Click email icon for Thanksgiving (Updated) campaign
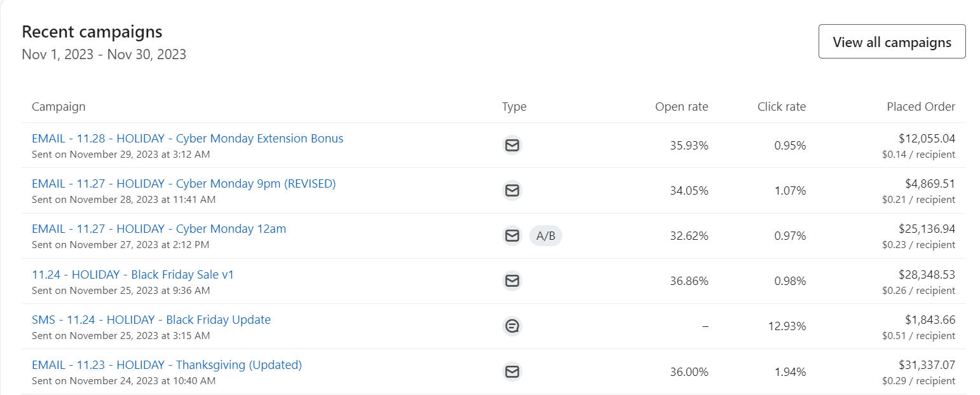Image resolution: width=980 pixels, height=395 pixels. click(512, 371)
